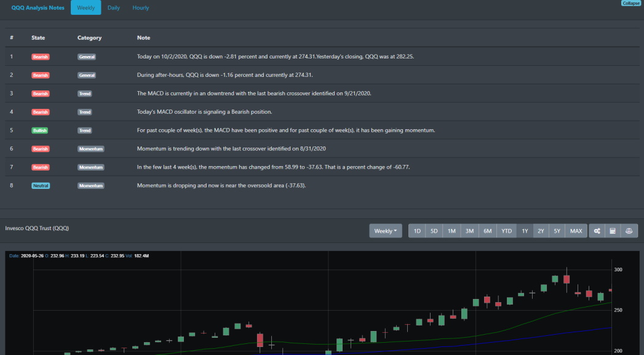
Task: Click the blue Neutral badge in row 8
Action: tap(41, 186)
